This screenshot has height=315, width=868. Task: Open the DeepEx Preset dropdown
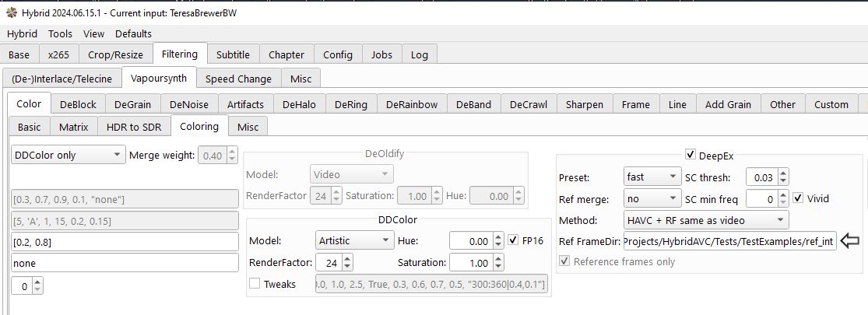pyautogui.click(x=652, y=177)
